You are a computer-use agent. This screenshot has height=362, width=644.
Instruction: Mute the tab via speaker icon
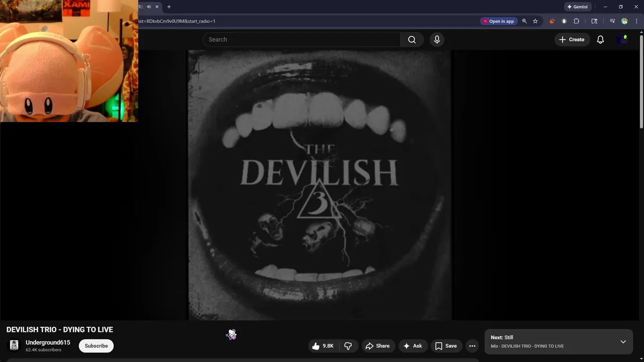point(148,7)
